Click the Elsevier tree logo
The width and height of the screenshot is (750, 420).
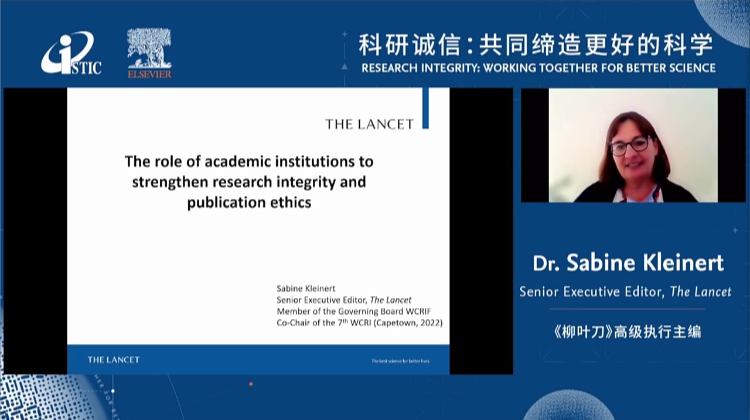click(149, 53)
